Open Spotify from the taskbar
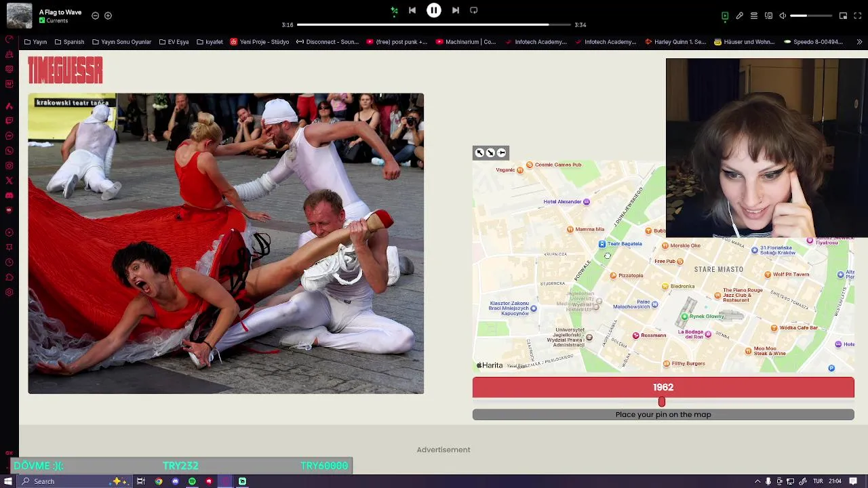Image resolution: width=868 pixels, height=488 pixels. click(x=192, y=481)
